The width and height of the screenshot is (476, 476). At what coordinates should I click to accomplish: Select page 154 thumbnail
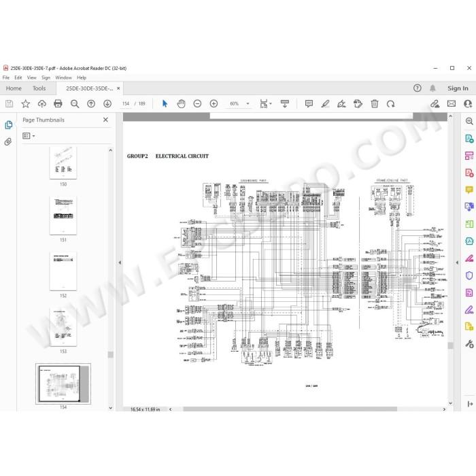(x=63, y=384)
